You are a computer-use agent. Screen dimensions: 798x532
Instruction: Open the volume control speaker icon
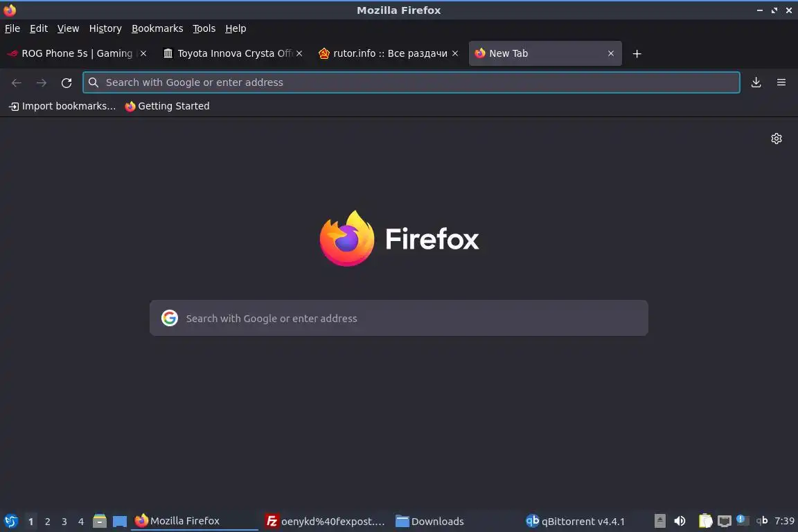click(680, 521)
